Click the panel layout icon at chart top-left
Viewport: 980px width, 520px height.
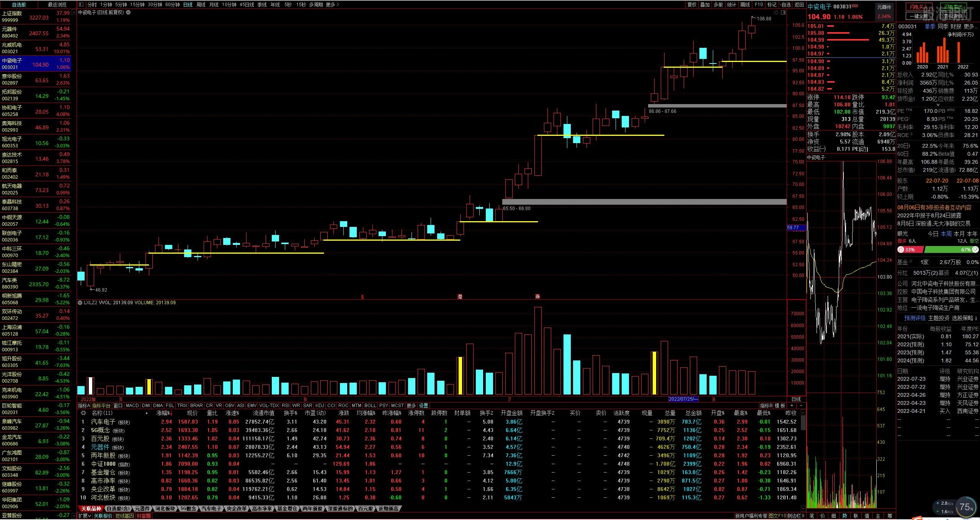[x=81, y=5]
